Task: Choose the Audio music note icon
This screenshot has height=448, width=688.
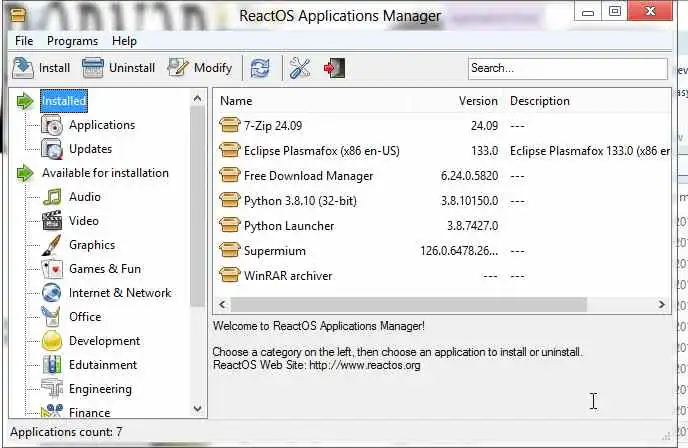Action: (x=52, y=197)
